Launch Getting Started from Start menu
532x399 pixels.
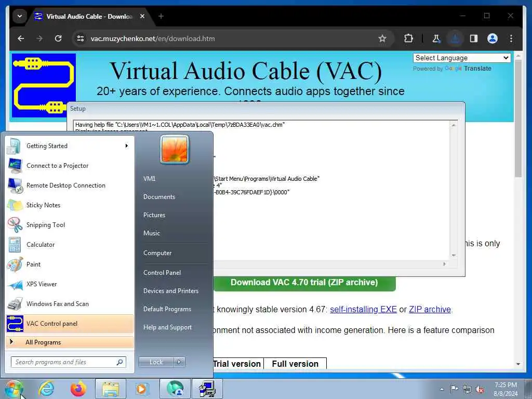click(70, 146)
